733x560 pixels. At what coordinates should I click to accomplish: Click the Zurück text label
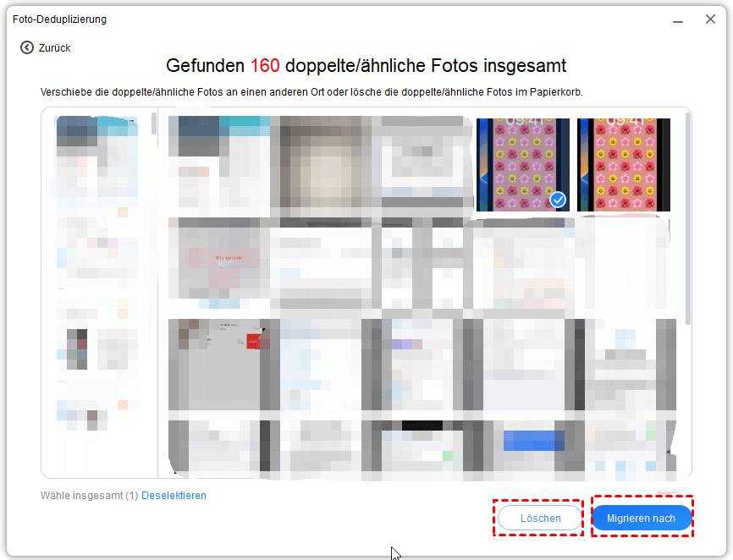coord(54,48)
